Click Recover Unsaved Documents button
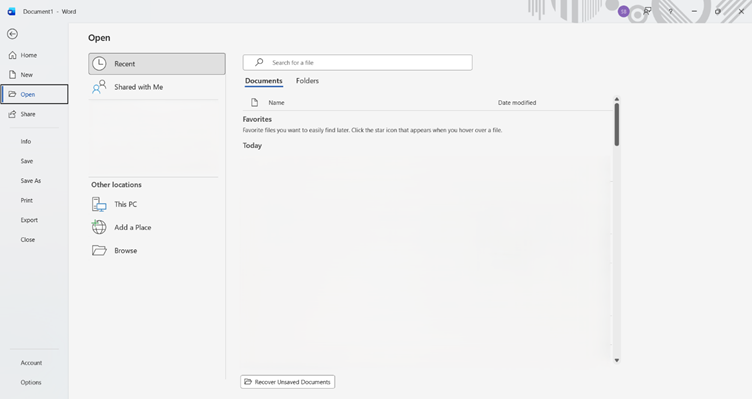 288,382
